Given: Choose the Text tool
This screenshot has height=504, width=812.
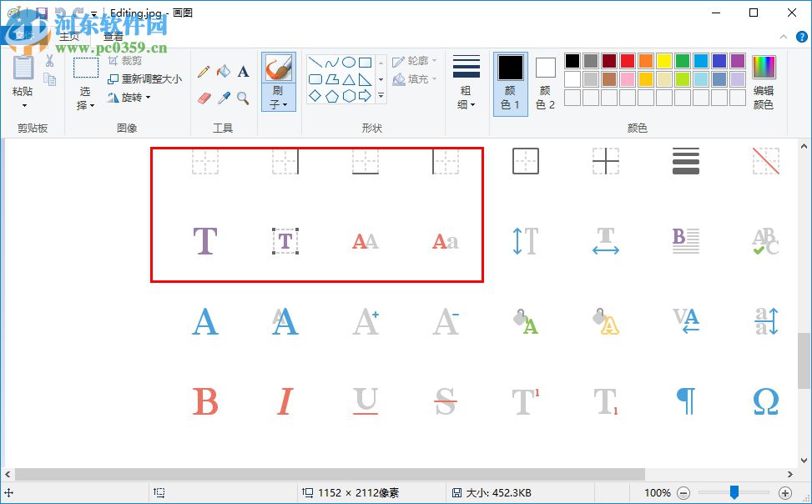Looking at the screenshot, I should pos(243,71).
